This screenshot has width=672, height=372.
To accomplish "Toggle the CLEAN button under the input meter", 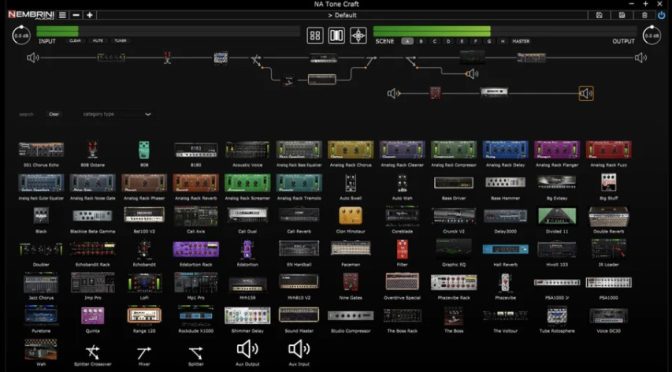I will coord(75,41).
